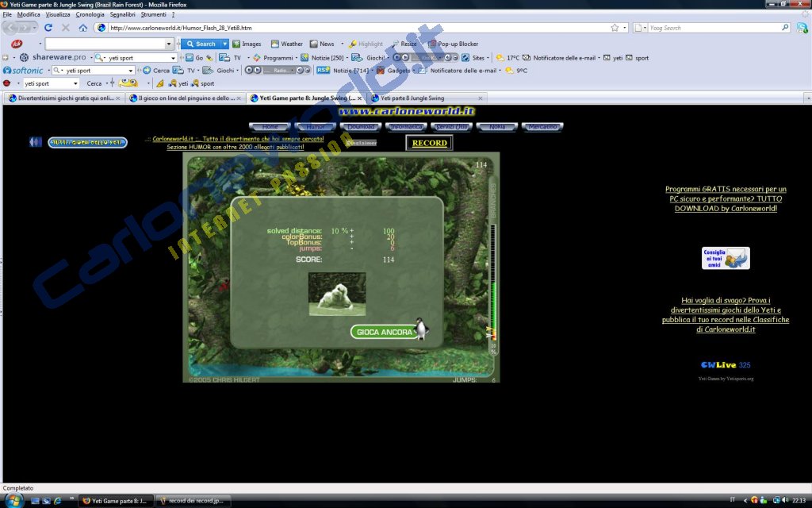812x508 pixels.
Task: Click the GIOCA ANCORA button
Action: [385, 332]
